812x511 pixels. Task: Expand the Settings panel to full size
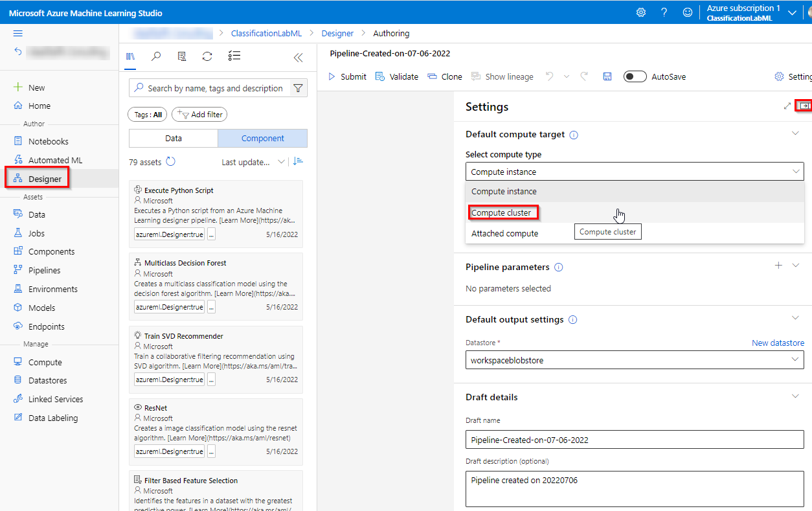tap(787, 106)
